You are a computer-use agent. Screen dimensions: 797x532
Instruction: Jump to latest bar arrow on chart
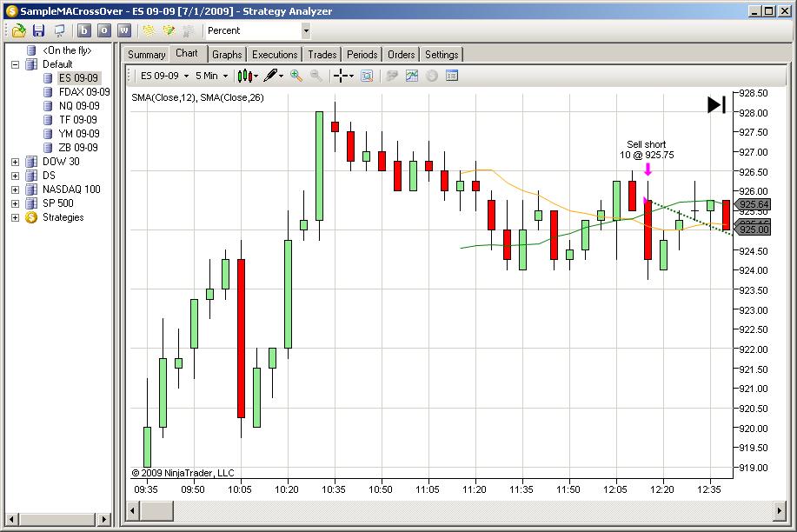717,105
